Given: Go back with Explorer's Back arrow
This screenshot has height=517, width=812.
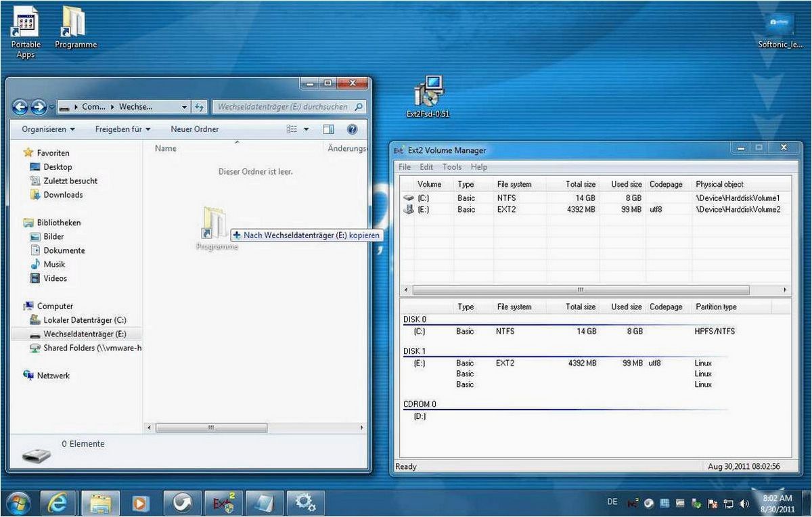Looking at the screenshot, I should [21, 107].
